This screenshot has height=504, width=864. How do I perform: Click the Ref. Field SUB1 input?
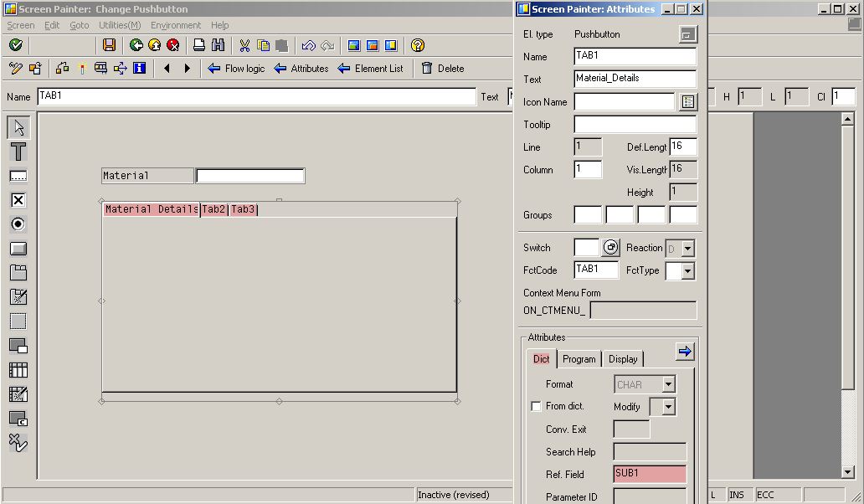[649, 474]
